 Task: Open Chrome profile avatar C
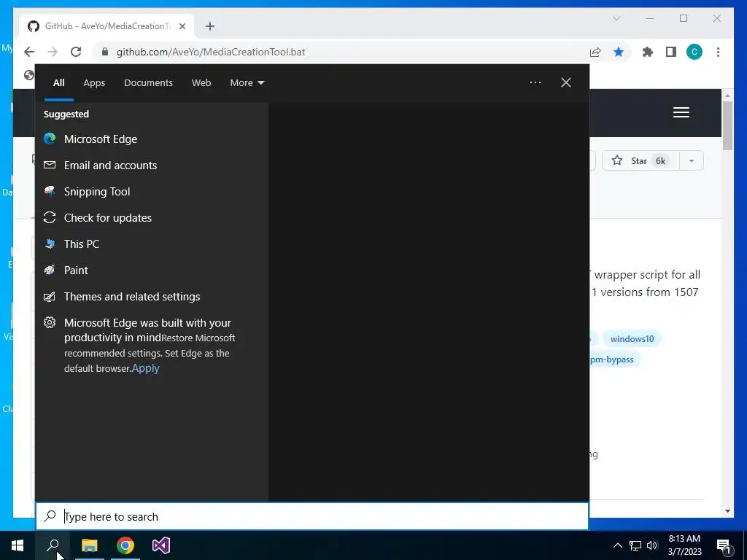pyautogui.click(x=694, y=52)
